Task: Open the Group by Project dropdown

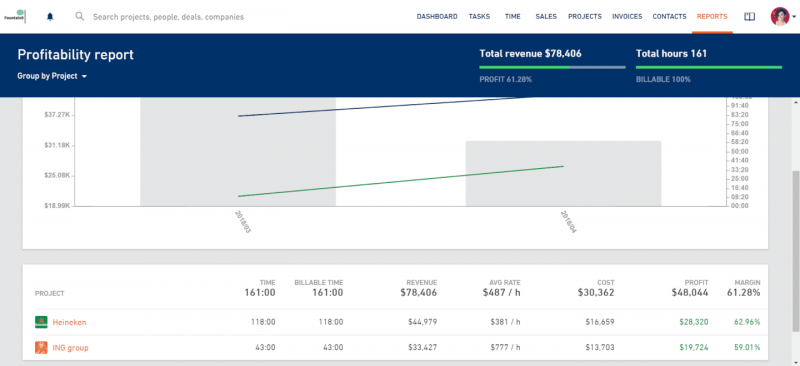Action: pos(52,76)
